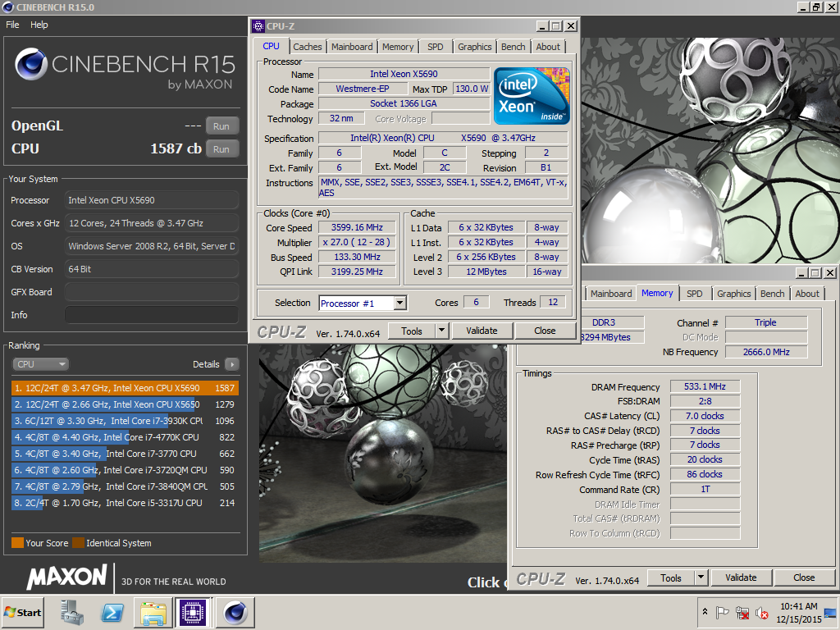Open Server Manager from the taskbar
This screenshot has width=840, height=630.
pyautogui.click(x=72, y=612)
